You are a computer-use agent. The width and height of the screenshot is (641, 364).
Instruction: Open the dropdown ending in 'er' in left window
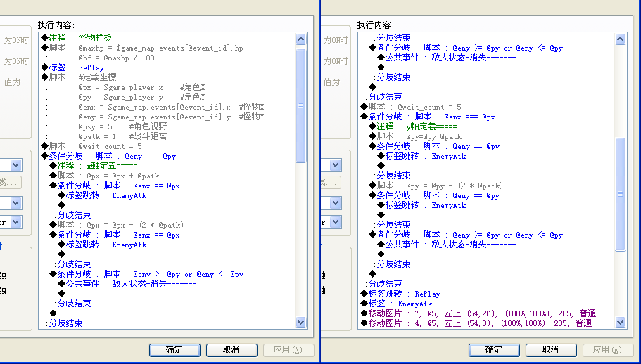[15, 222]
